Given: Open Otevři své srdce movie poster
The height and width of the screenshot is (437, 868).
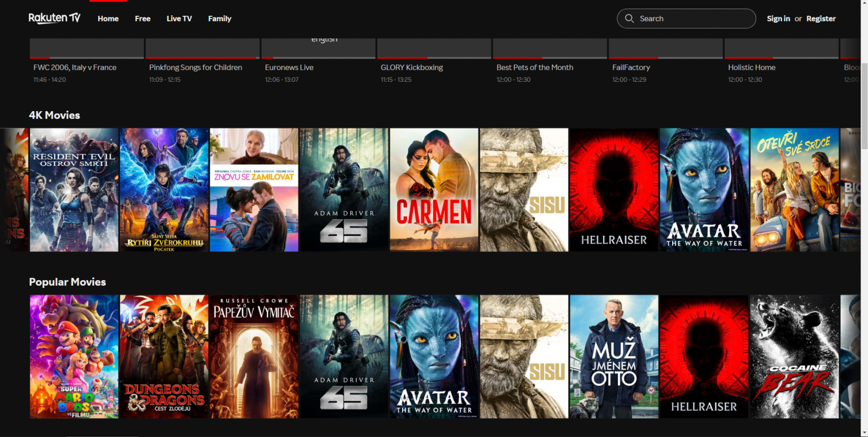Looking at the screenshot, I should 794,190.
